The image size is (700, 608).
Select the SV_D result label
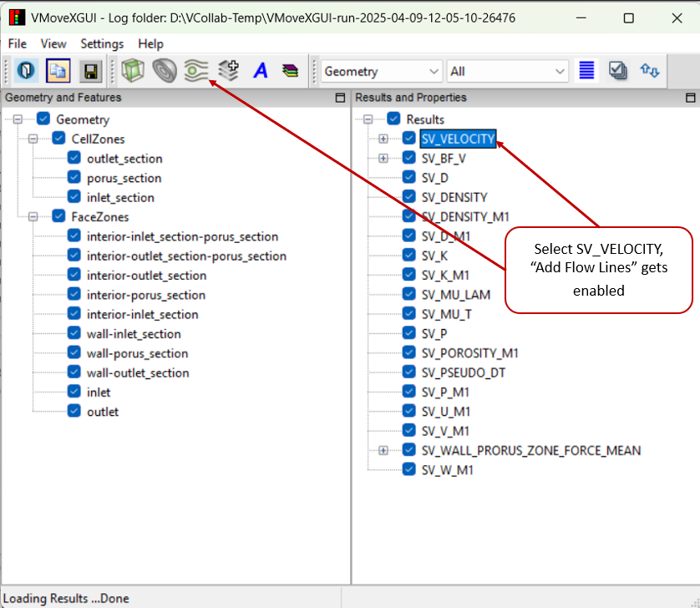click(x=435, y=178)
